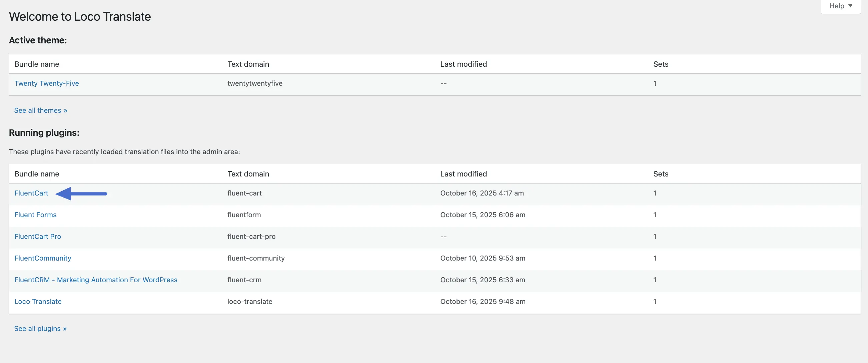Open FluentCRM Marketing Automation bundle
Screen dimensions: 868x363
(96, 280)
